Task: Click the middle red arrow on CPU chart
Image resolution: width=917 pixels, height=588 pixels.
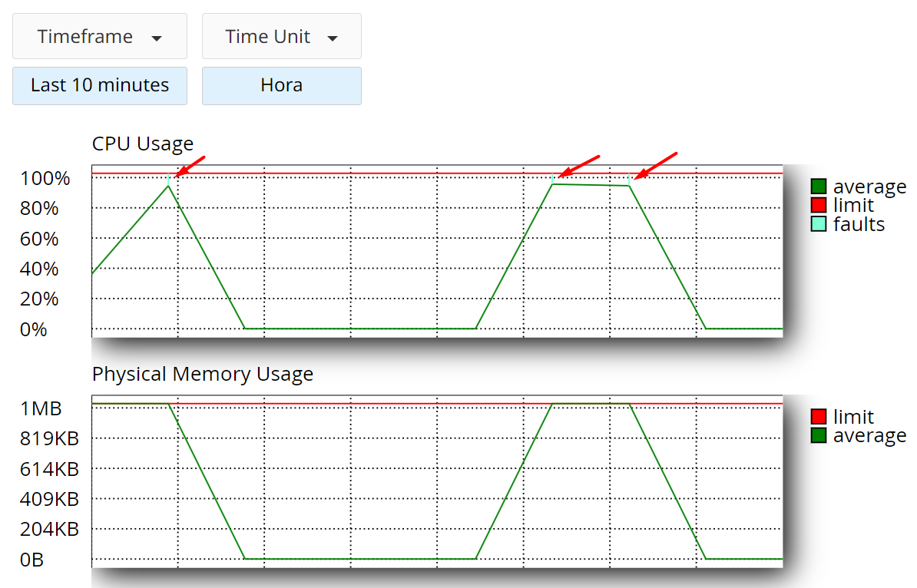Action: (579, 166)
